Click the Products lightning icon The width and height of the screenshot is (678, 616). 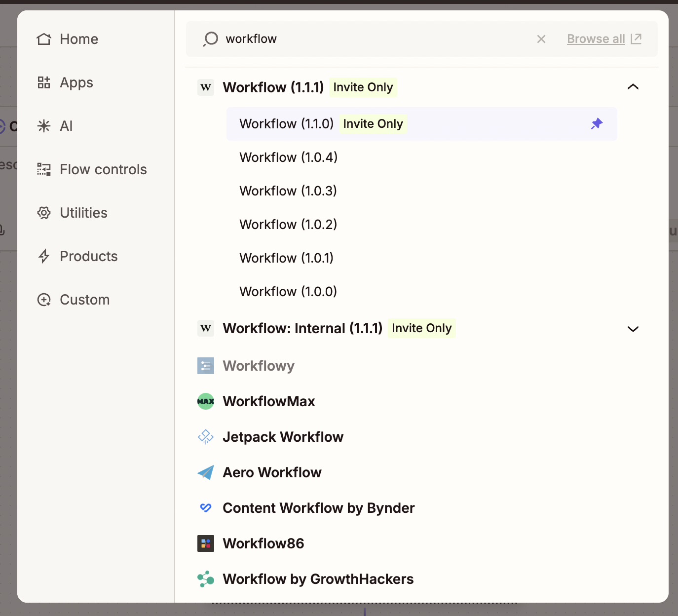[44, 256]
